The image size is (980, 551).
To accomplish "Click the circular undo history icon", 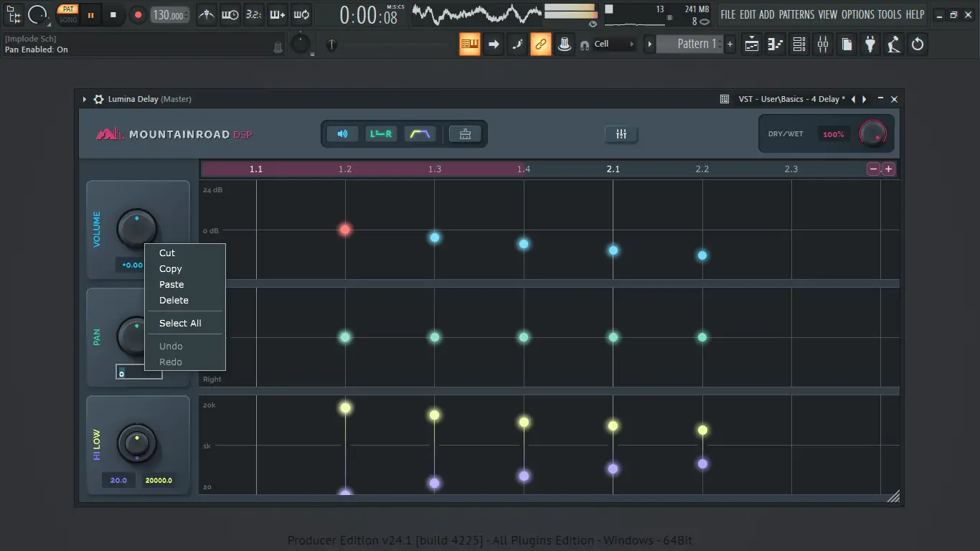I will [x=918, y=44].
